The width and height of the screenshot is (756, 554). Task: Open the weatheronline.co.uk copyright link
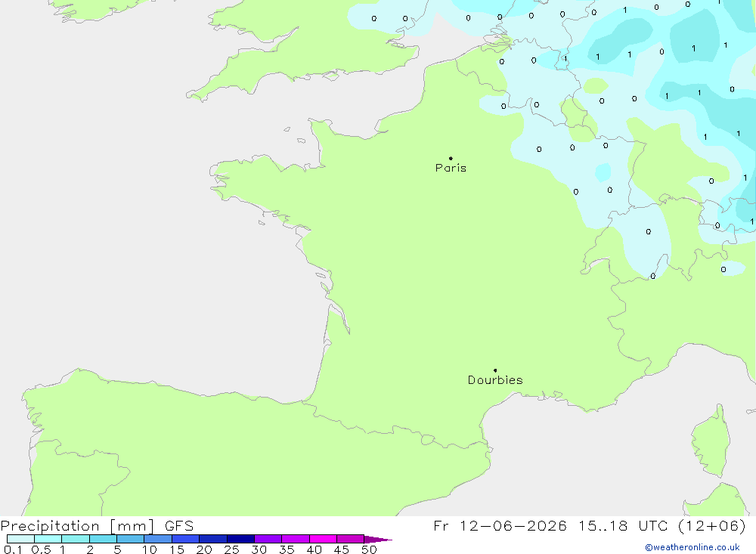(x=692, y=547)
